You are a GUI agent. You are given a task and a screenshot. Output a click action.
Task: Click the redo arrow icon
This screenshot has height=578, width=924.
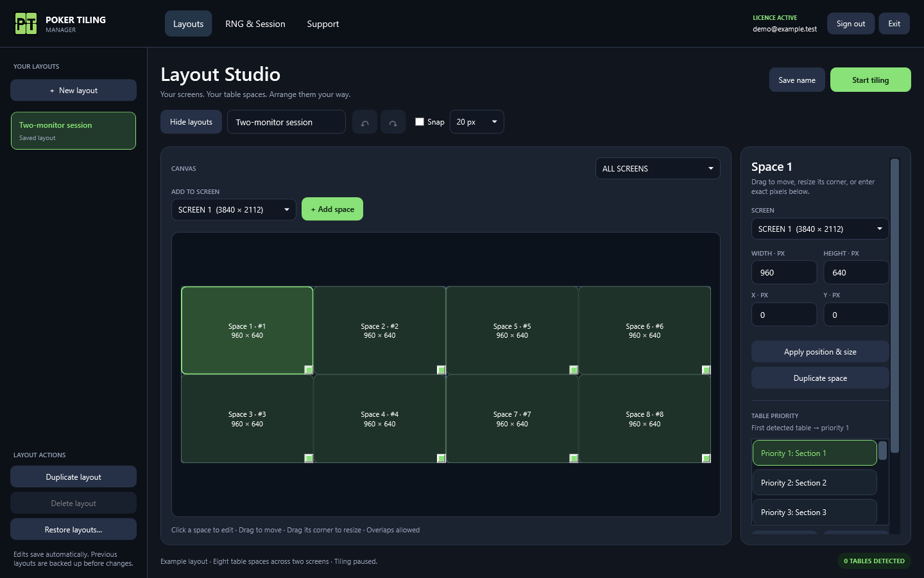pyautogui.click(x=393, y=122)
